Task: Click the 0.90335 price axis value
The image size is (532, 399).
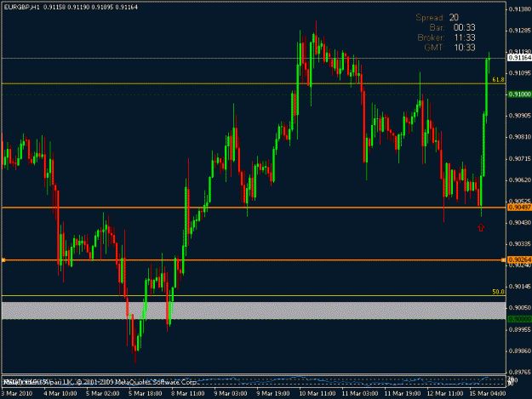Action: [520, 244]
